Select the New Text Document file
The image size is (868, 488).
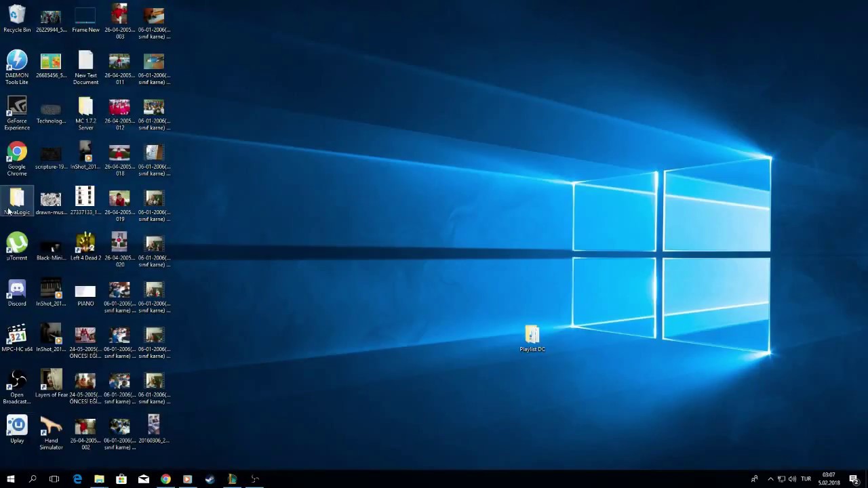point(85,67)
